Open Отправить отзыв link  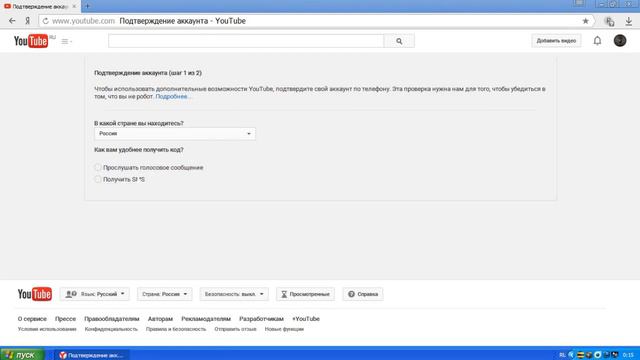coord(235,329)
